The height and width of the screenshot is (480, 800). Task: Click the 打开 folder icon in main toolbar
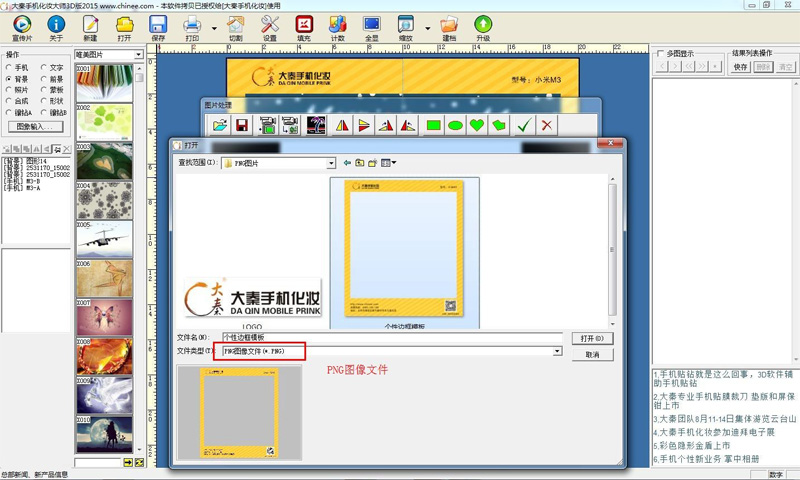pyautogui.click(x=124, y=24)
